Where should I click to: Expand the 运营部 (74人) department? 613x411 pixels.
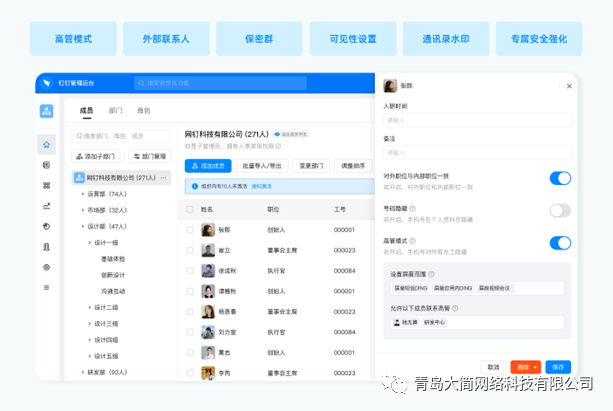click(x=82, y=194)
